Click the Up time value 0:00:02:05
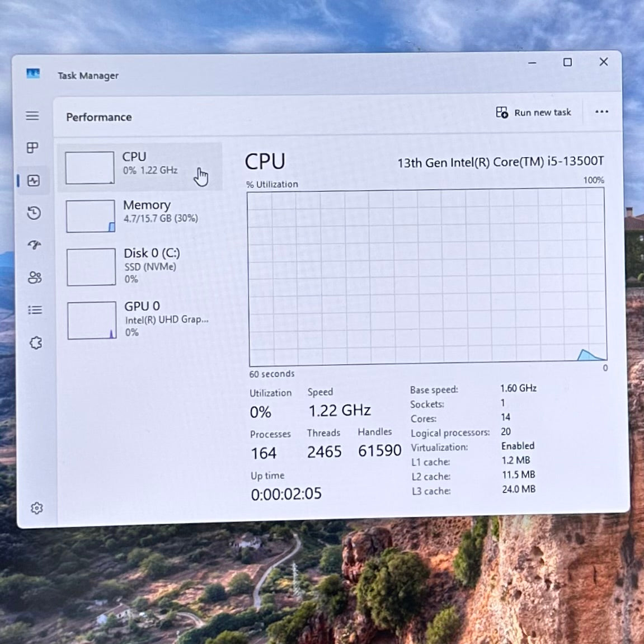This screenshot has height=644, width=644. 286,493
